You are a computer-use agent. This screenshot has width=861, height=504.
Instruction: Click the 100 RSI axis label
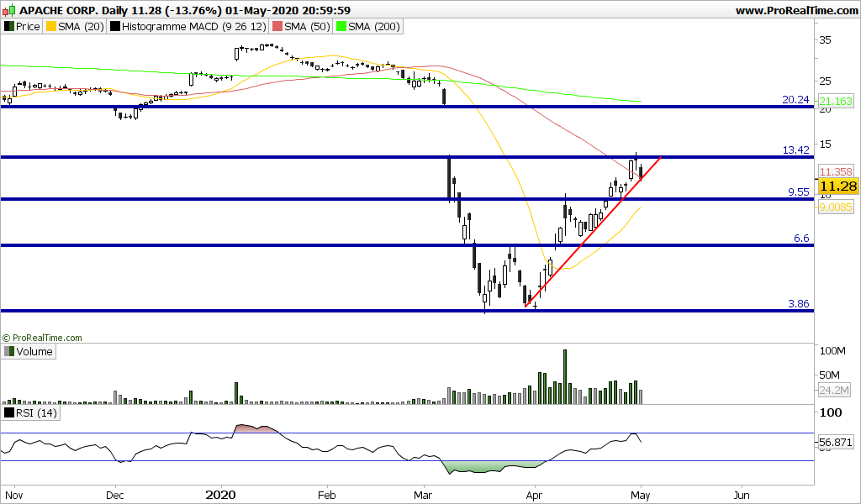(830, 412)
